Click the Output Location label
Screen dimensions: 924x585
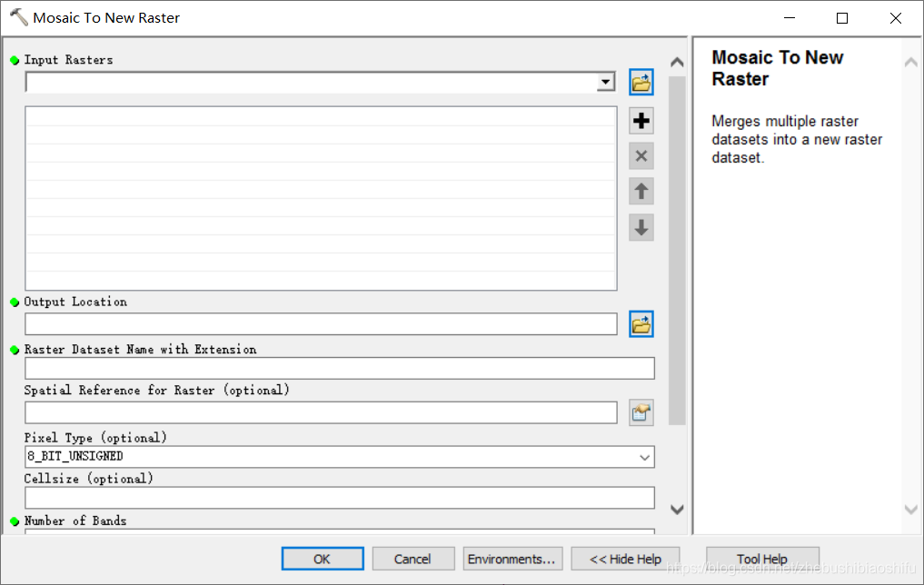(x=75, y=302)
